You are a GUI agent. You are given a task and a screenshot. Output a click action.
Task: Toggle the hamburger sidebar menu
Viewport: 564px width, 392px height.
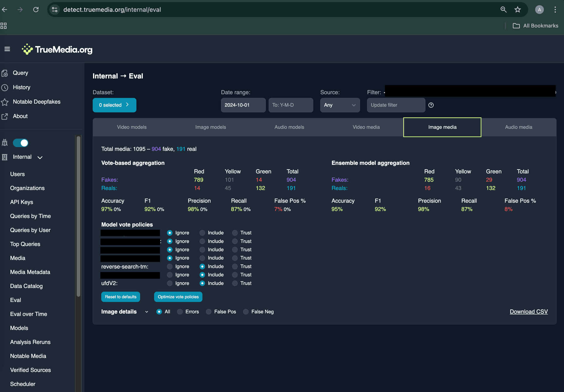pyautogui.click(x=7, y=49)
